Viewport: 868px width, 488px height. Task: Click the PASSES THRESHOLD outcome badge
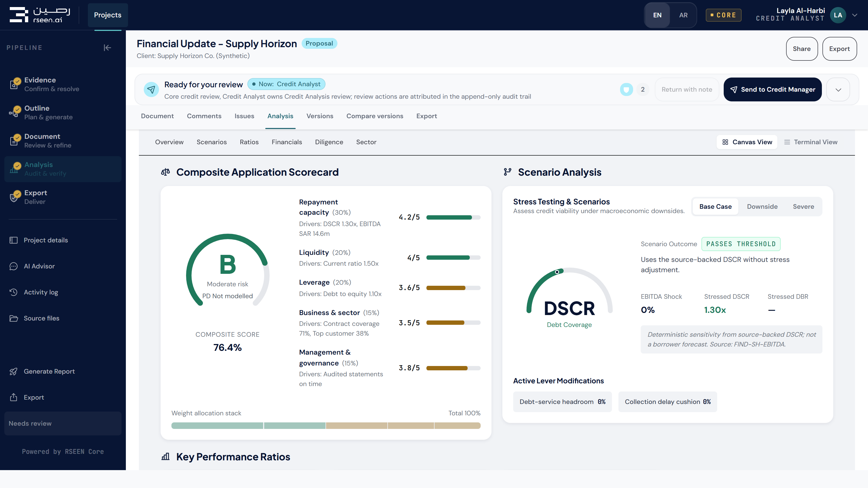tap(741, 244)
